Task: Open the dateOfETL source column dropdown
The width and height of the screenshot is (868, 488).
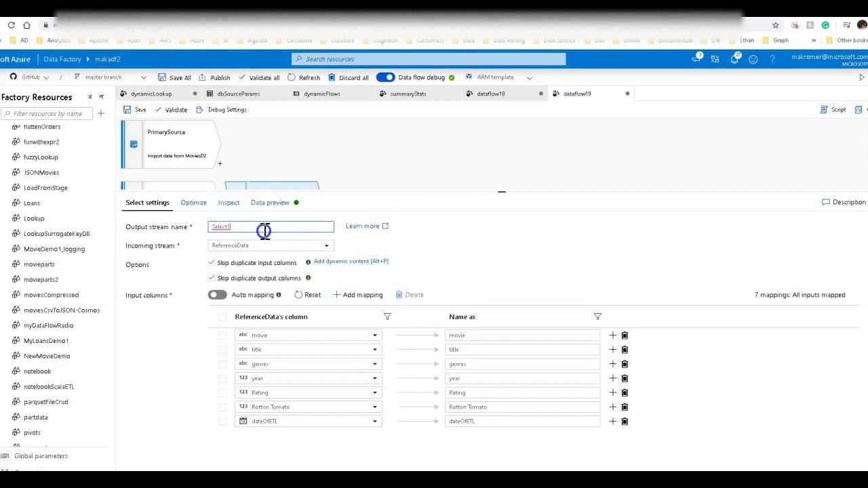Action: (309, 421)
